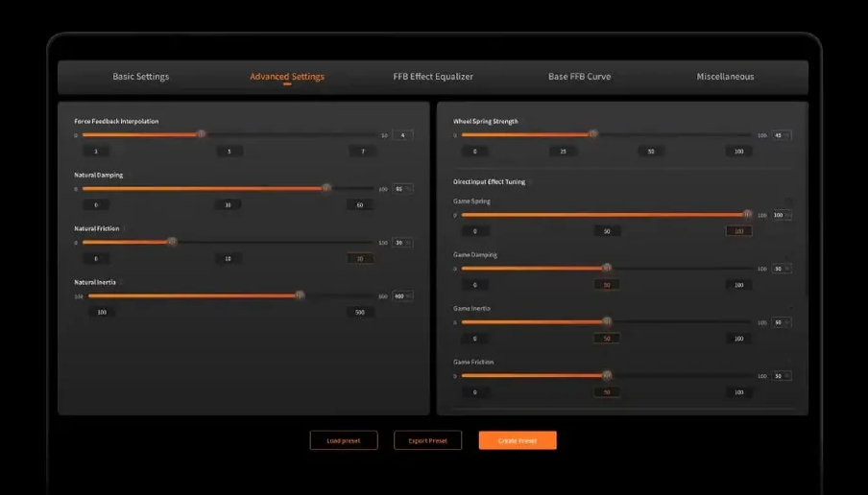Click the Load preset button

click(344, 440)
